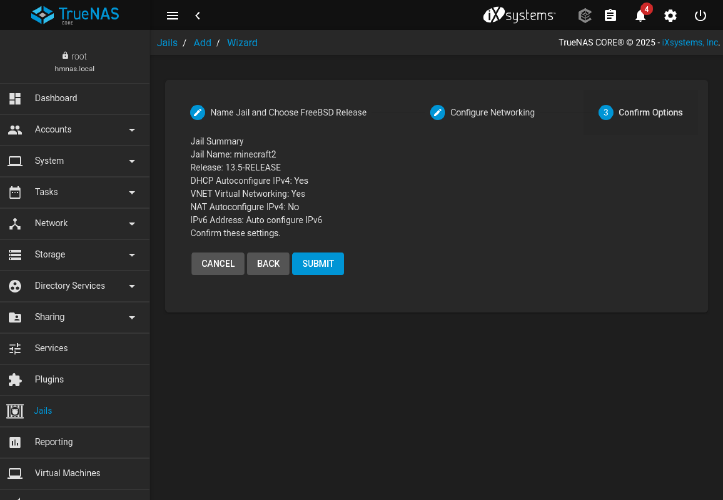Click the CANCEL button
The height and width of the screenshot is (500, 723).
(x=218, y=264)
